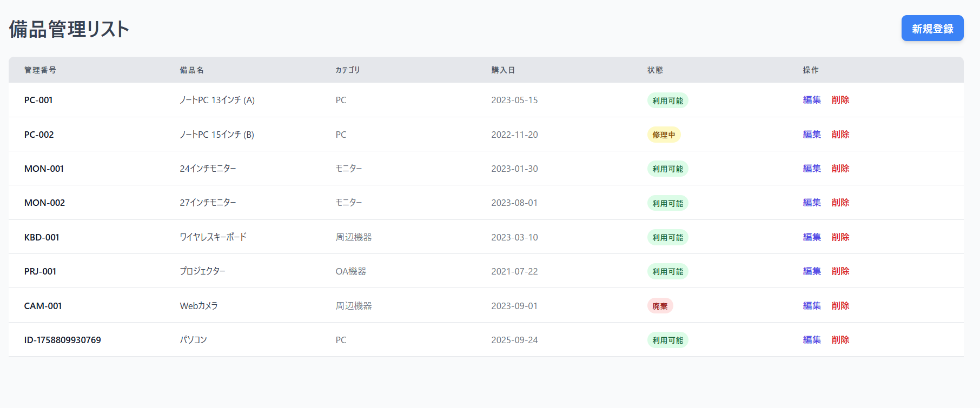The height and width of the screenshot is (408, 980).
Task: Select the PRJ-001 management number cell
Action: (40, 271)
